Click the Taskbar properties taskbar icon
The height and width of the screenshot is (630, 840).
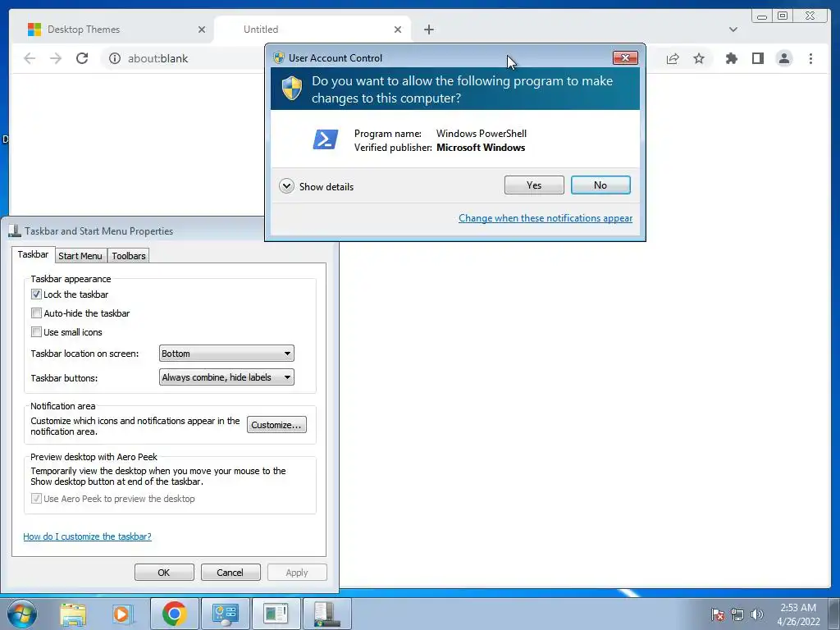click(x=326, y=614)
